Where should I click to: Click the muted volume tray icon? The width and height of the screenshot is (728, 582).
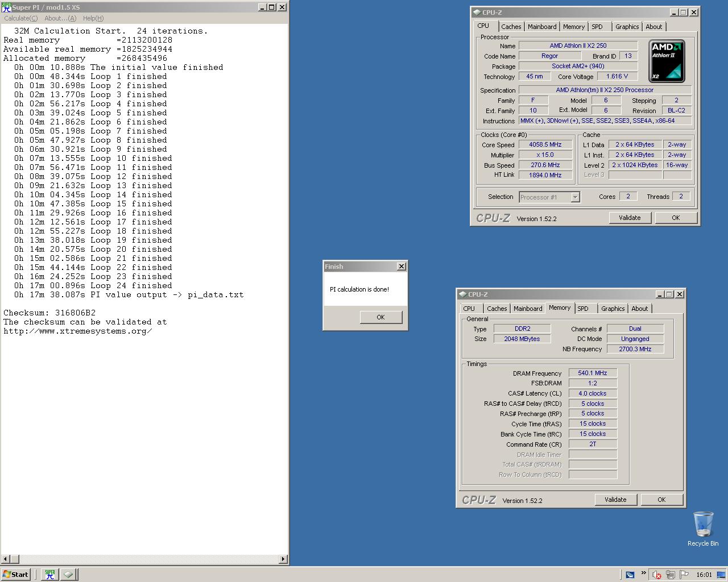click(657, 575)
